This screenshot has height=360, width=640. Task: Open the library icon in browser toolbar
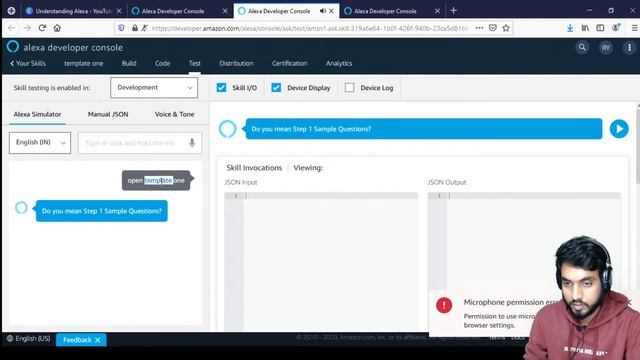585,28
